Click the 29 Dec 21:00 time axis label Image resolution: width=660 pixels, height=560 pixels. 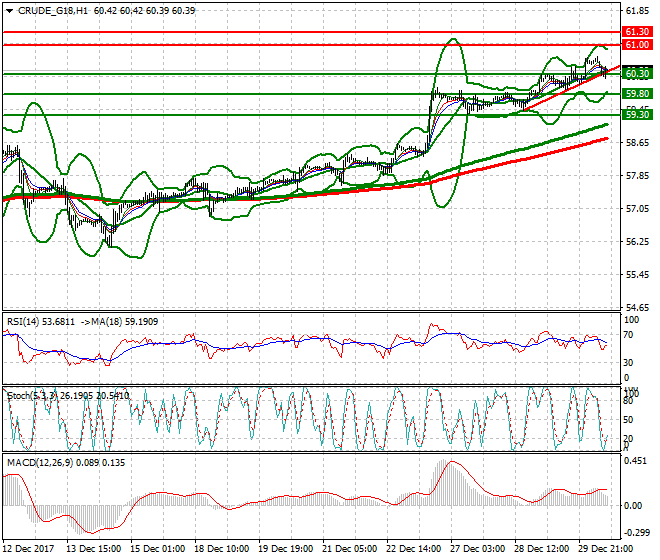point(605,549)
